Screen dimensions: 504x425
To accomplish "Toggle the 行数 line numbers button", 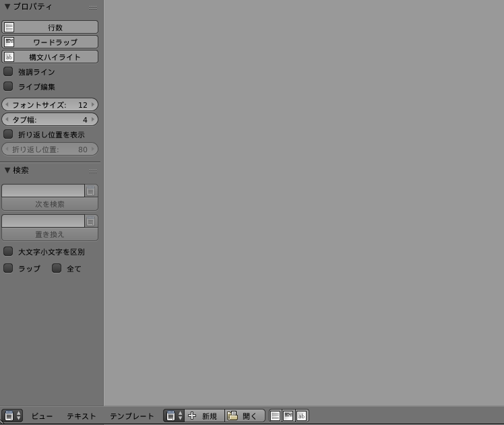I will (x=50, y=28).
